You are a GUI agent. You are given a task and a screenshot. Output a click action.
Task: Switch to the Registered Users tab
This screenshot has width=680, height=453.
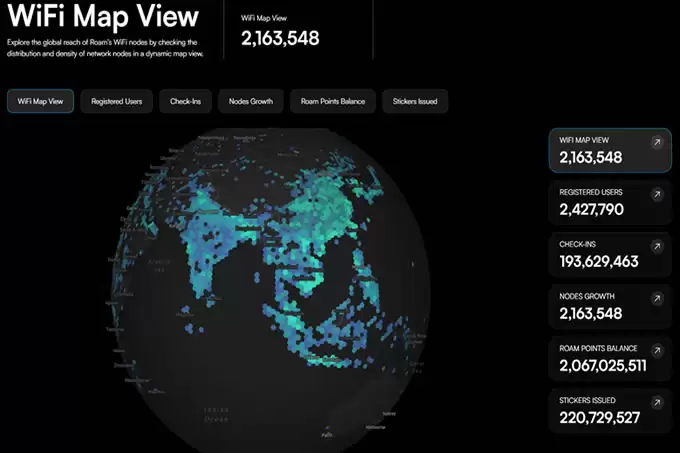pos(117,101)
